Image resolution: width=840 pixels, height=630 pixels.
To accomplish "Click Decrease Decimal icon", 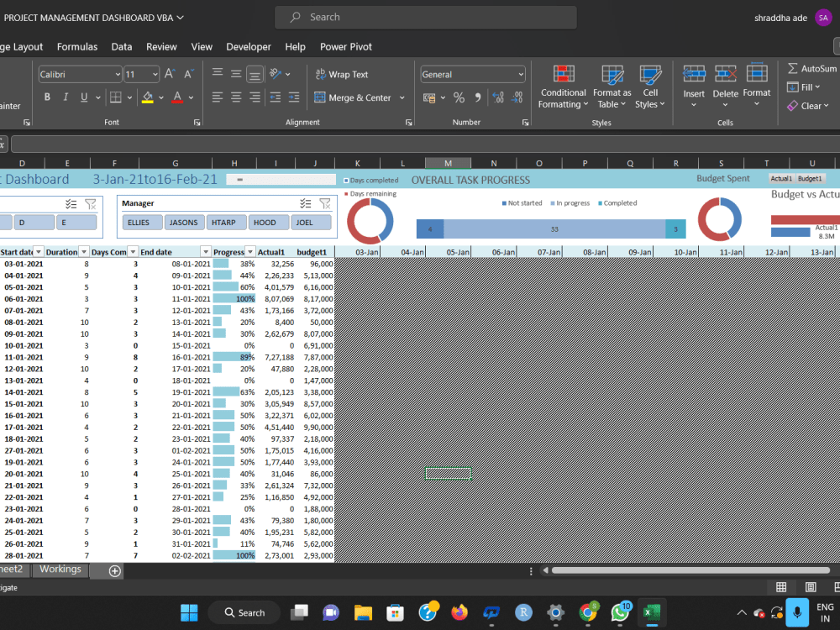I will pyautogui.click(x=517, y=97).
